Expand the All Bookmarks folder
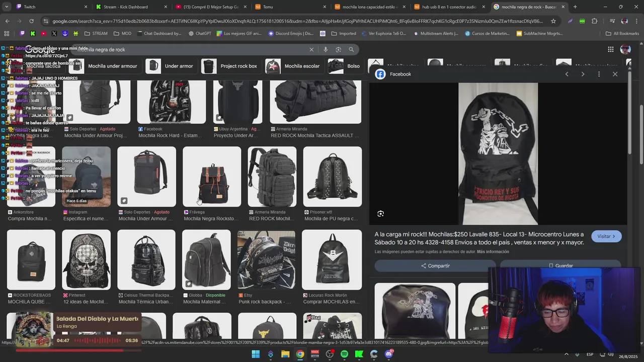Screen dimensions: 644x362 tap(622, 33)
